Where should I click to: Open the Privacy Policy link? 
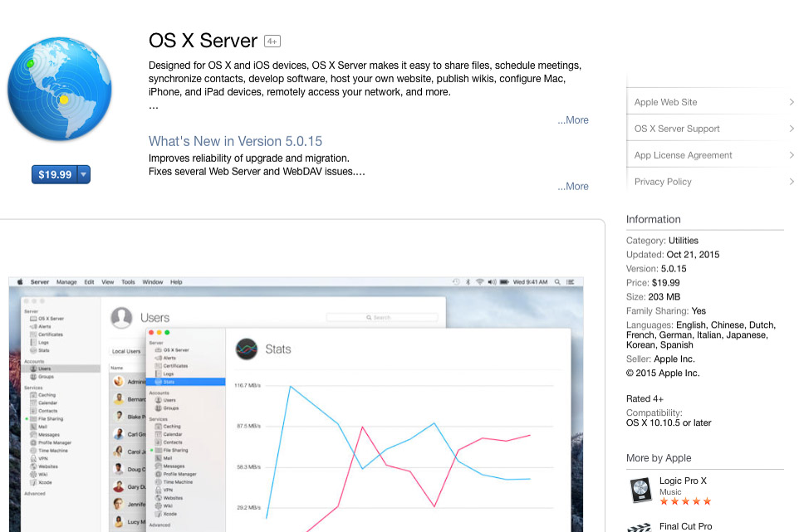point(663,182)
